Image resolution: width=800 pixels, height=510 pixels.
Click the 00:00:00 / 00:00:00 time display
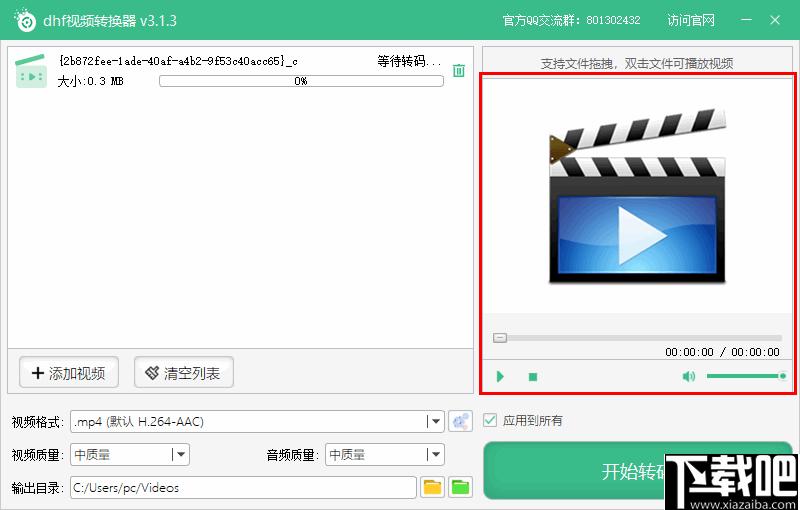[722, 352]
